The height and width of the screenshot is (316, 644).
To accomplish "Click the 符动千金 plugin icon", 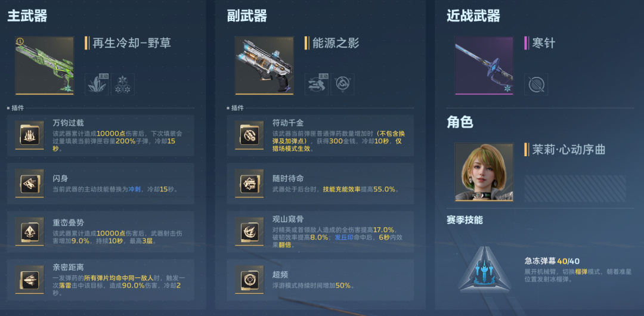I will point(249,135).
